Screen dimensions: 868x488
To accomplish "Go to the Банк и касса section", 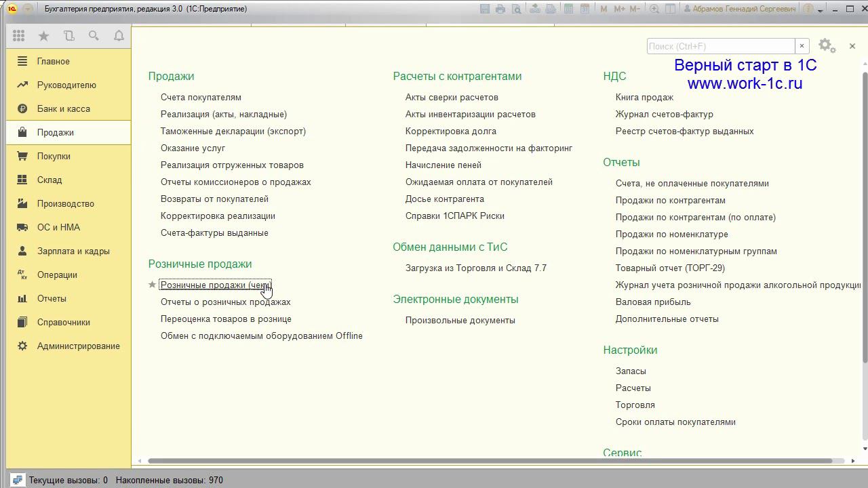I will click(63, 108).
